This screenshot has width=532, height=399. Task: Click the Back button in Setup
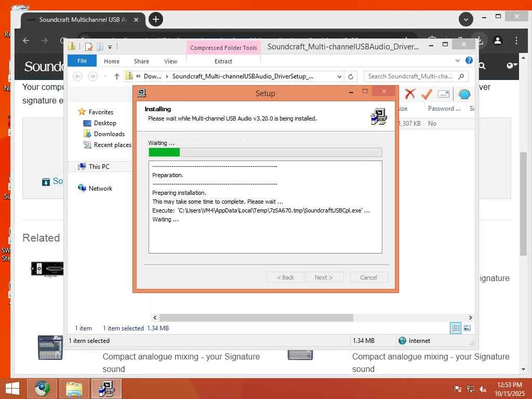[x=285, y=277]
